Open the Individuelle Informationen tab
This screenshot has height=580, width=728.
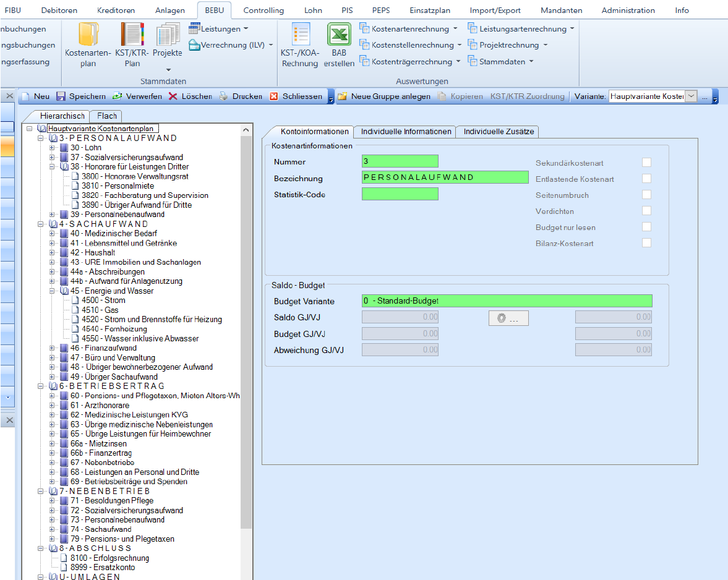[x=406, y=132]
